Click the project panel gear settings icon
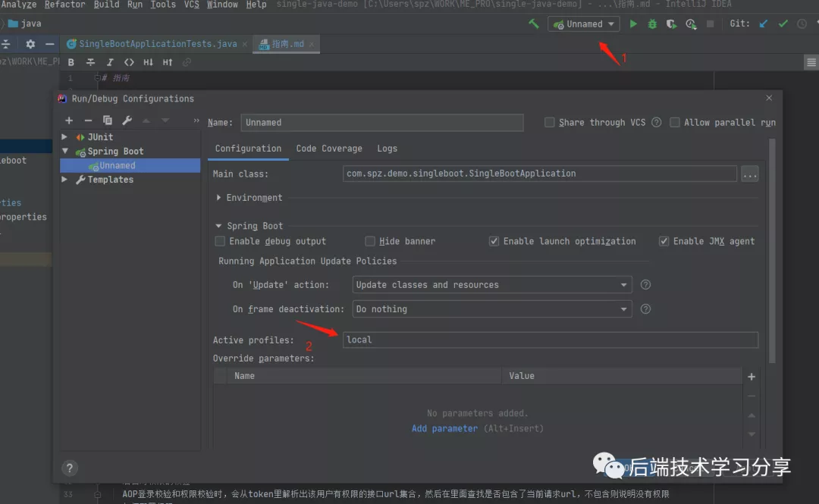Image resolution: width=819 pixels, height=504 pixels. click(x=30, y=44)
